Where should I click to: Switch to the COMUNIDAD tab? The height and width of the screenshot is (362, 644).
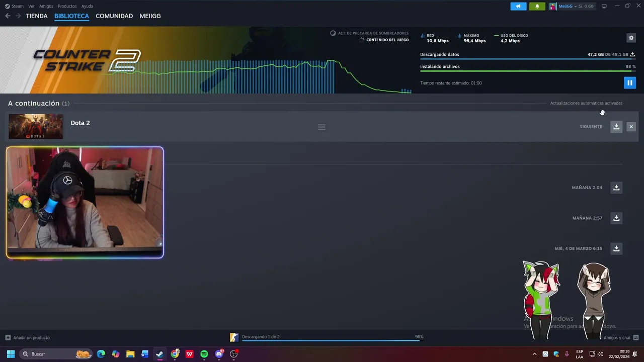(114, 16)
